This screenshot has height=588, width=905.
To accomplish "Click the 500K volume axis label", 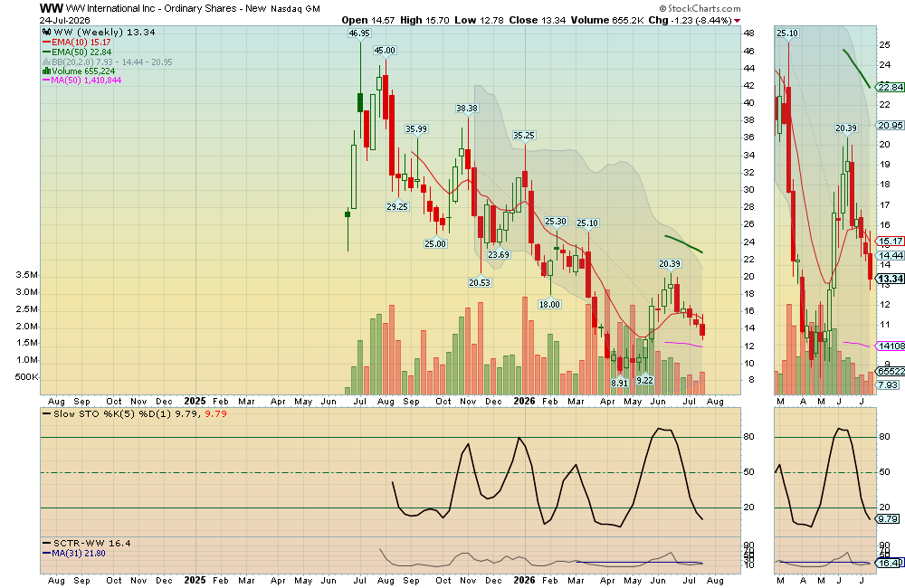I will click(26, 377).
